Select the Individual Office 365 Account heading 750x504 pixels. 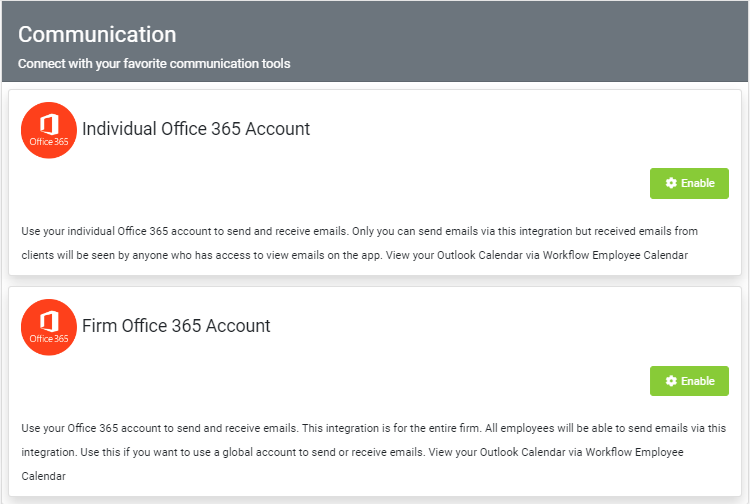(196, 129)
